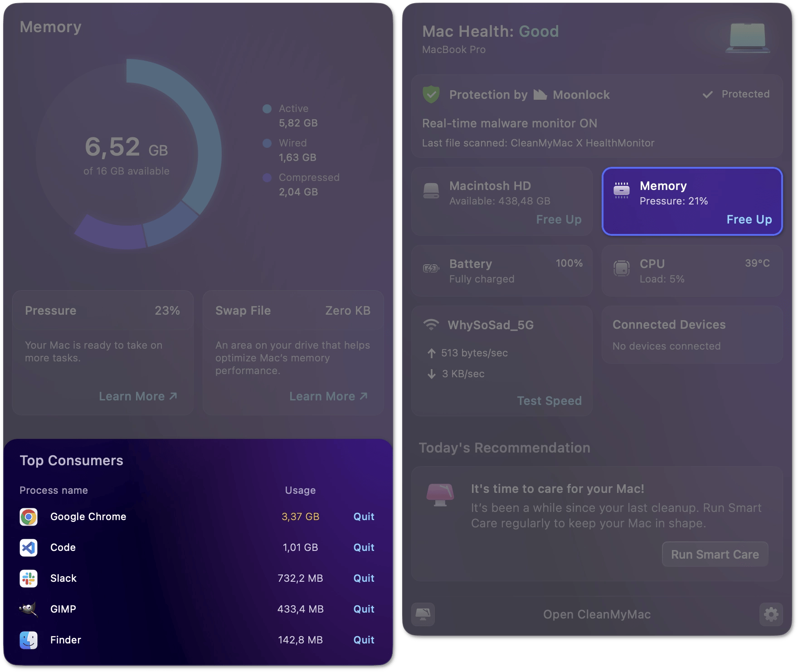The width and height of the screenshot is (798, 672).
Task: Click the Wired legend dot
Action: 267,143
